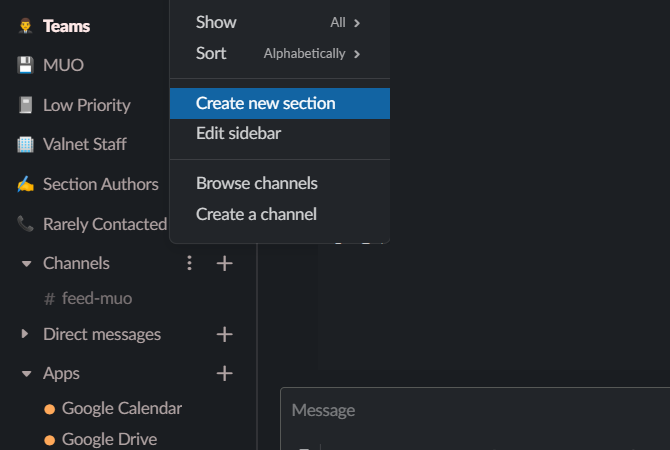
Task: Click the Section Authors writing hand icon
Action: [25, 184]
